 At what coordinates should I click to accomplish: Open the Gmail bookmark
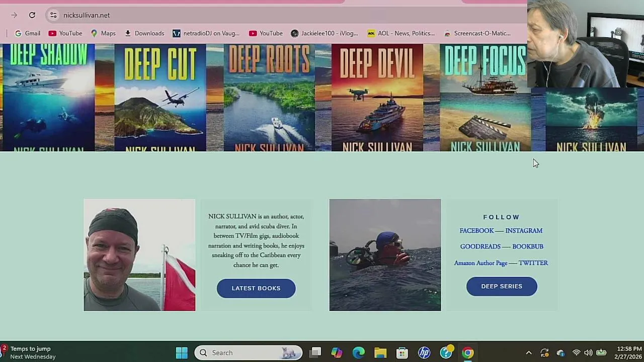(x=28, y=33)
